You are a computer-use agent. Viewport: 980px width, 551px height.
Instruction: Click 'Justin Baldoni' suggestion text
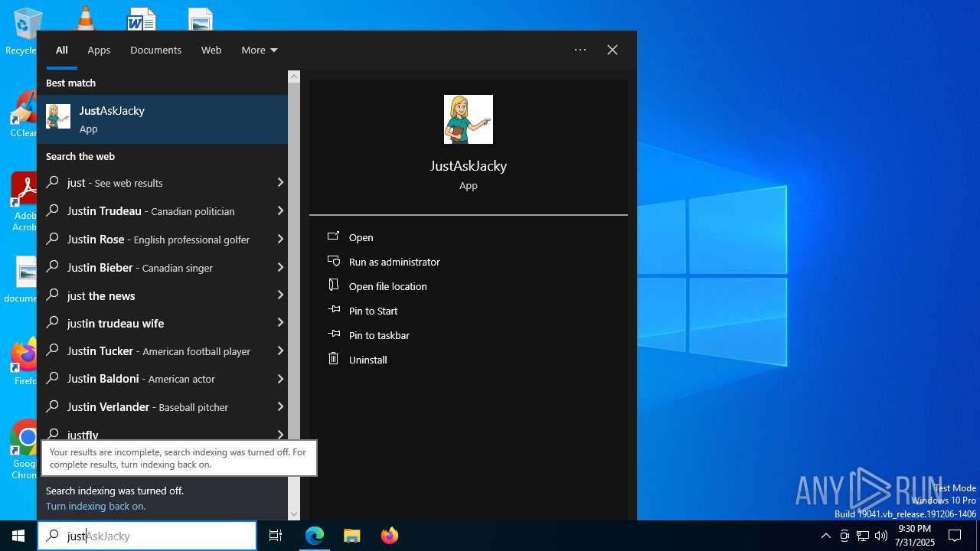click(103, 379)
